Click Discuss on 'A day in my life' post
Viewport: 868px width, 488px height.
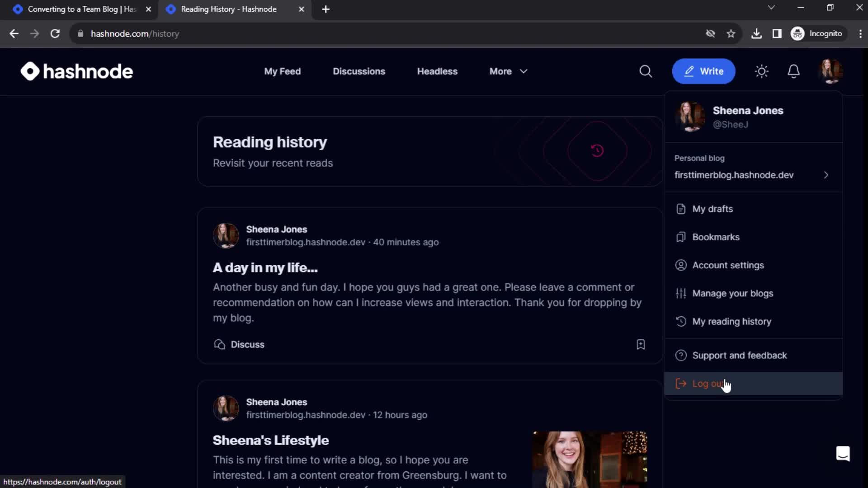click(x=239, y=344)
